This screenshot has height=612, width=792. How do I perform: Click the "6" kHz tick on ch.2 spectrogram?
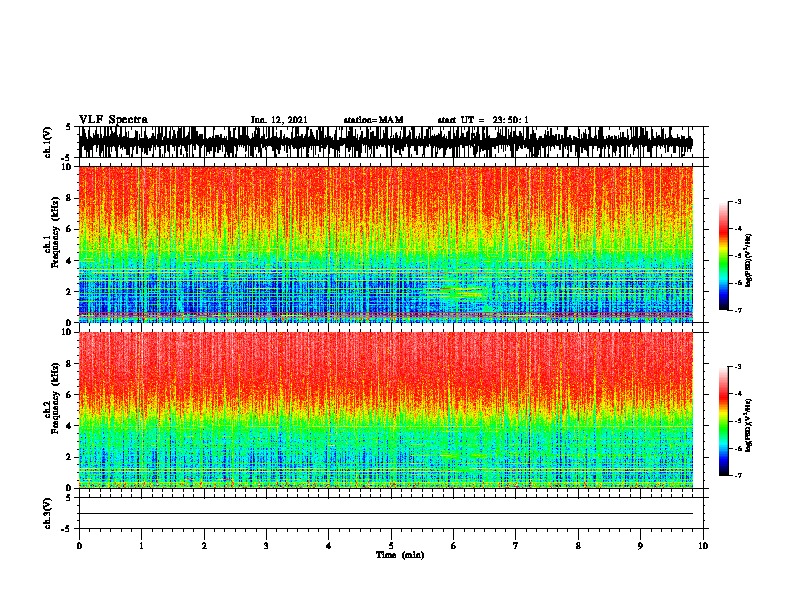(70, 394)
